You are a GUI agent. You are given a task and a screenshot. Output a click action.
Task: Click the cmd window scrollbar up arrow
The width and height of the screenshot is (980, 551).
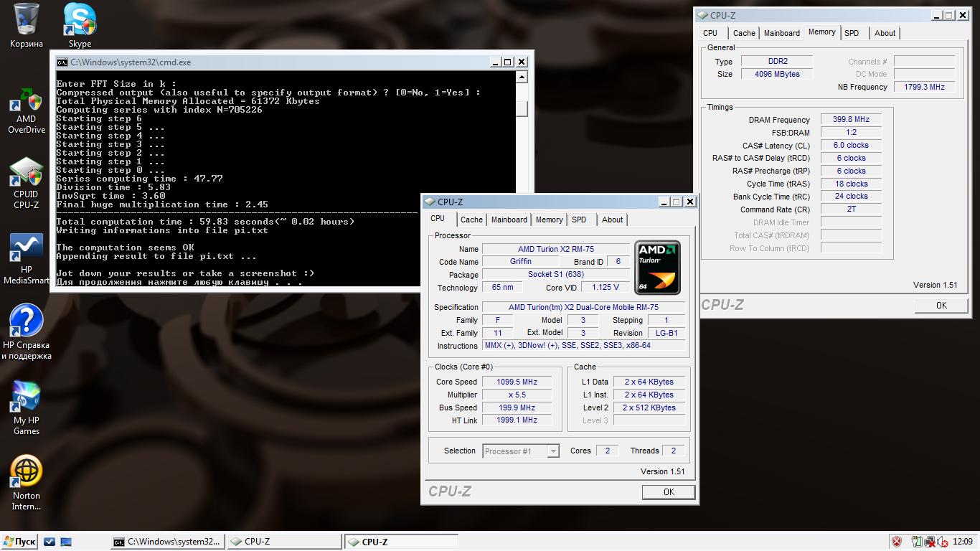pos(522,77)
